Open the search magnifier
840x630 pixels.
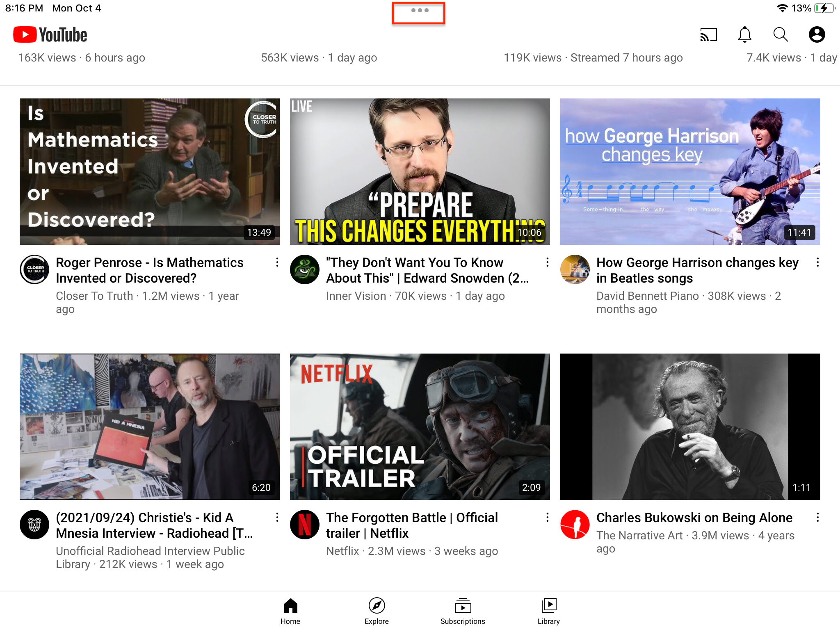pyautogui.click(x=781, y=35)
